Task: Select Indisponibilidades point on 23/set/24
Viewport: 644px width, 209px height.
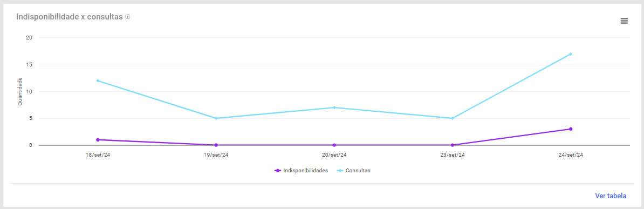Action: [x=453, y=145]
